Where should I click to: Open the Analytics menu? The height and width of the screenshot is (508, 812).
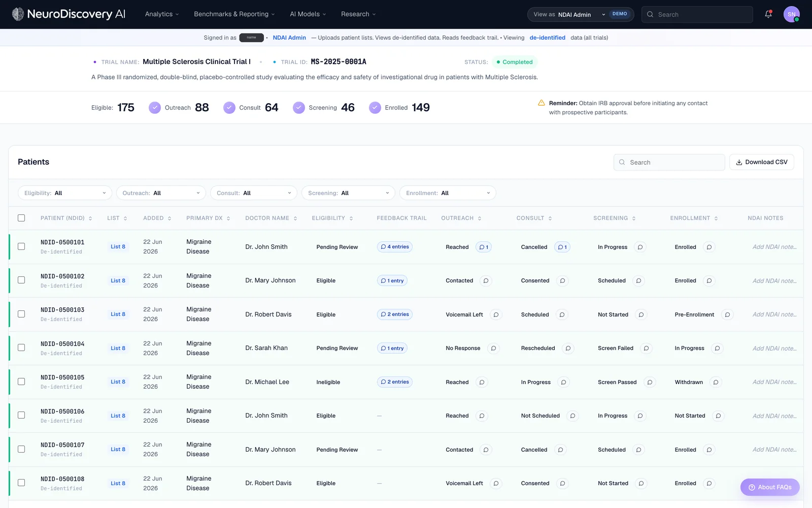tap(162, 14)
